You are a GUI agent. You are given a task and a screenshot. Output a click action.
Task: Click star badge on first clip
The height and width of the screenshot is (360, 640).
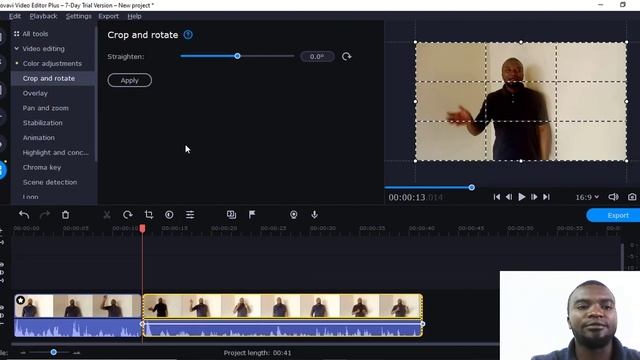pyautogui.click(x=20, y=300)
